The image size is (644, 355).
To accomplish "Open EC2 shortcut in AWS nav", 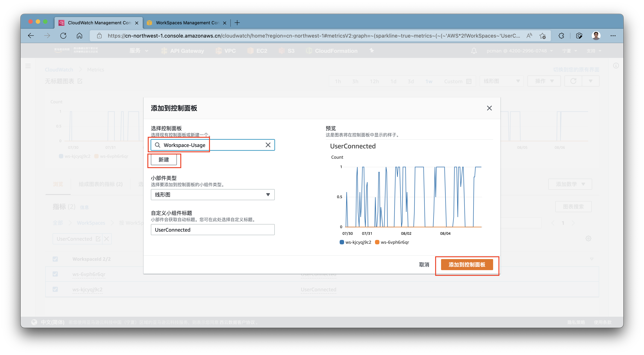I will pos(257,51).
